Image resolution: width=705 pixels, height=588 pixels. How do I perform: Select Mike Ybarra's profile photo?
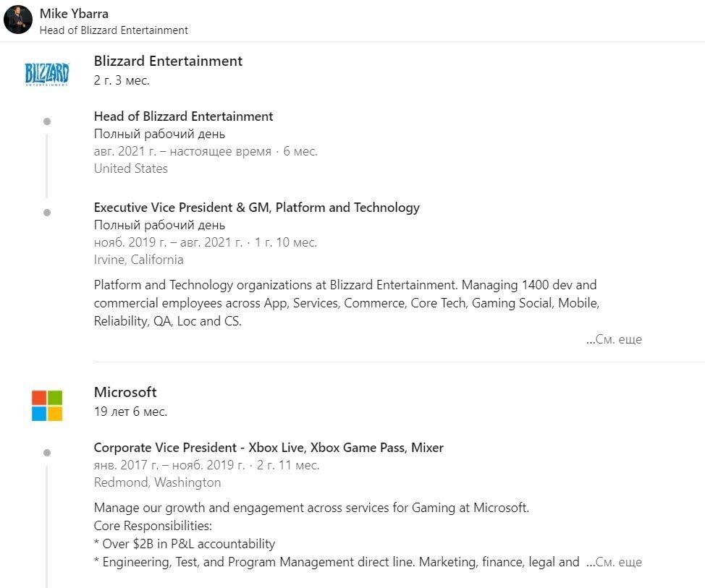click(x=18, y=20)
